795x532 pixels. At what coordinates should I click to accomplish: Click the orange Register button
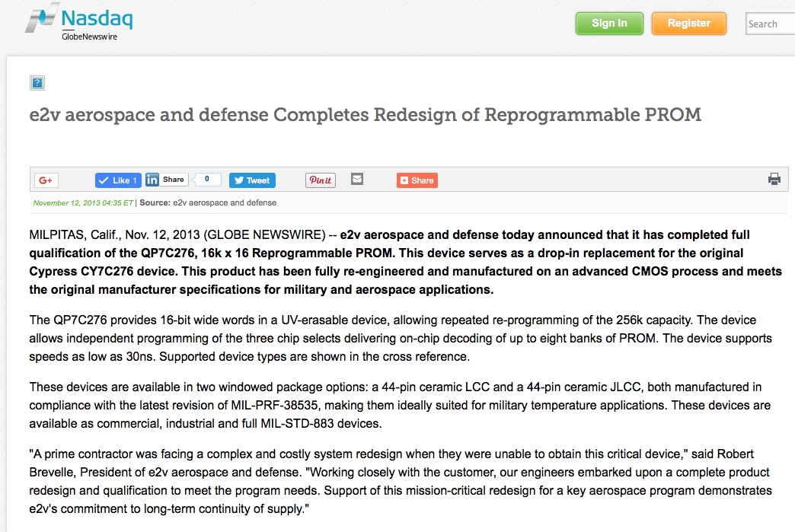(x=689, y=24)
